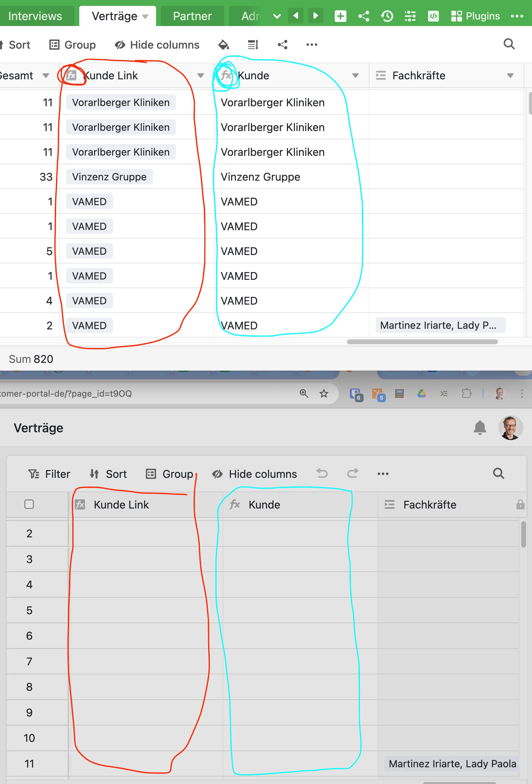
Task: Click the undo arrow in lower toolbar
Action: pos(322,473)
